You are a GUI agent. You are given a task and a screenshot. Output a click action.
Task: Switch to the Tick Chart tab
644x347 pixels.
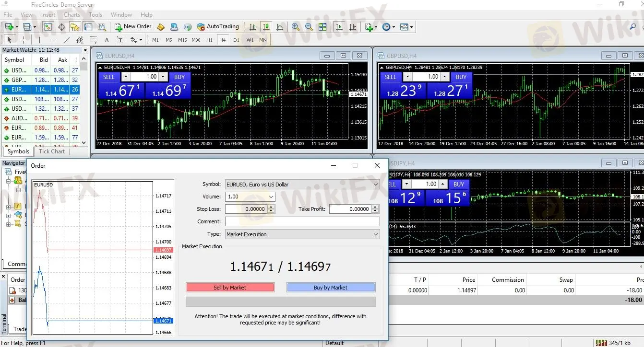tap(52, 151)
